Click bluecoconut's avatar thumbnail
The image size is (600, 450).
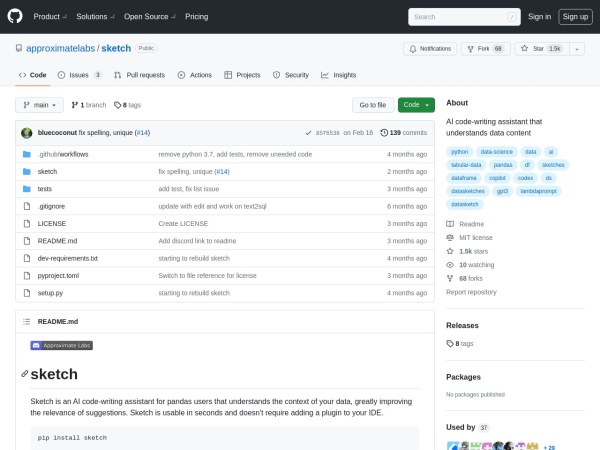click(x=26, y=132)
